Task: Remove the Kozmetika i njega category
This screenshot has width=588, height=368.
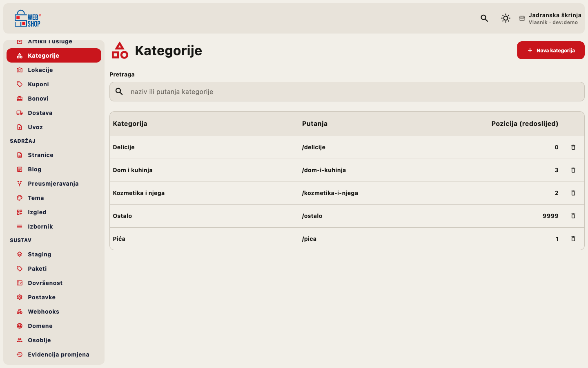Action: [x=573, y=193]
